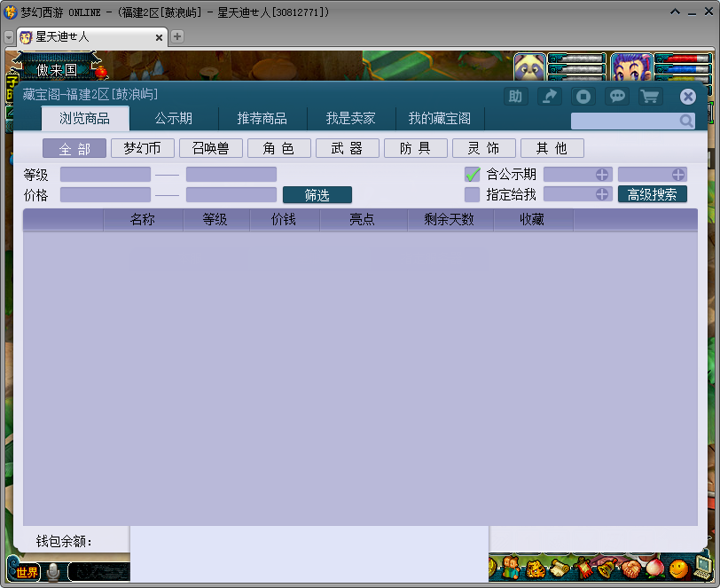Click the 筛选 filter button
The height and width of the screenshot is (588, 720).
click(317, 195)
